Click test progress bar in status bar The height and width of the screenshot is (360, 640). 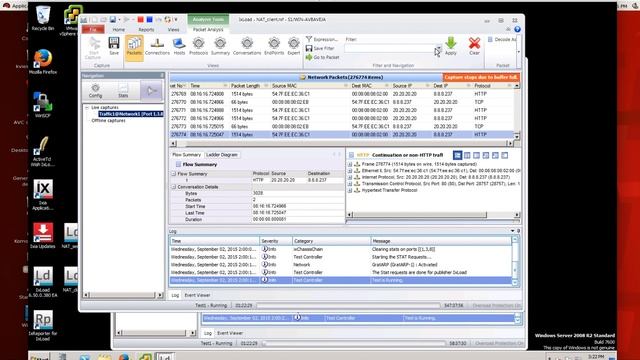click(348, 305)
